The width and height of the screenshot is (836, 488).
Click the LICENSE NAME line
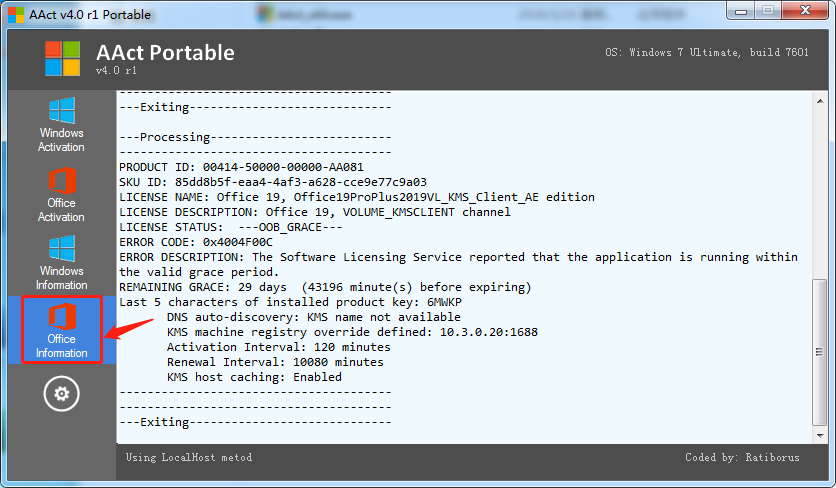pos(357,197)
